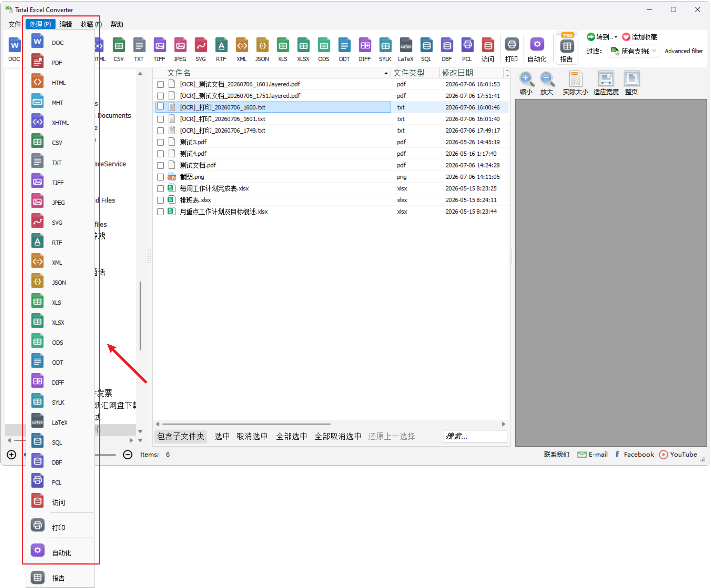Viewport: 711px width, 588px height.
Task: Click the DBF toolbar icon
Action: point(447,49)
